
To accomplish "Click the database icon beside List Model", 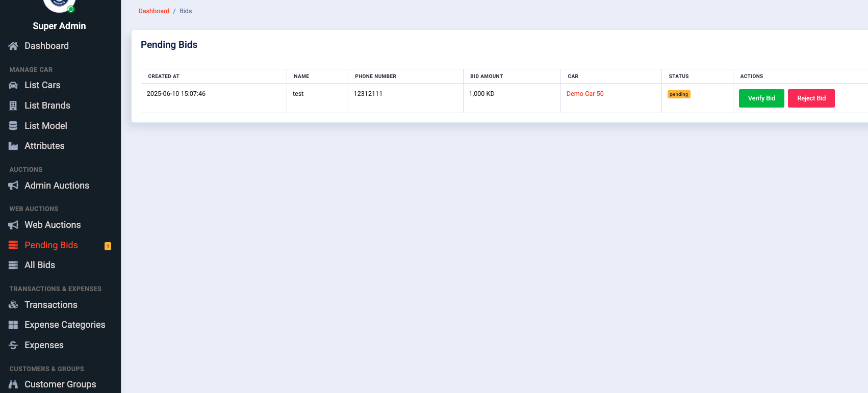I will 13,126.
